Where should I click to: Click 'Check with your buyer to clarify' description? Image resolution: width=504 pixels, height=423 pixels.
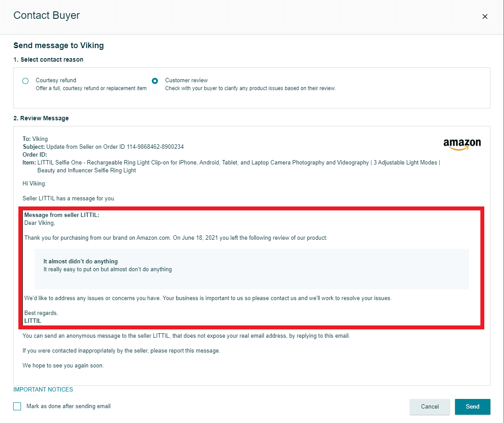(250, 88)
